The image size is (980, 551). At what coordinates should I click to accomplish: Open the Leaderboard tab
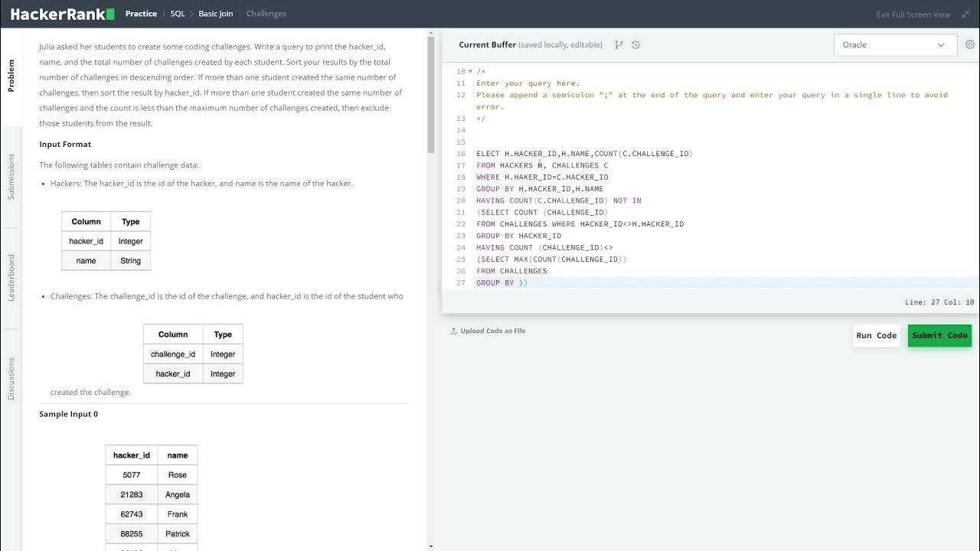pyautogui.click(x=11, y=277)
